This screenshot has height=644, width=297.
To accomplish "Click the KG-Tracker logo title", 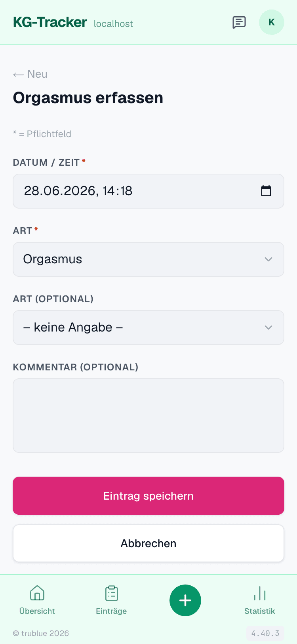I will point(50,22).
